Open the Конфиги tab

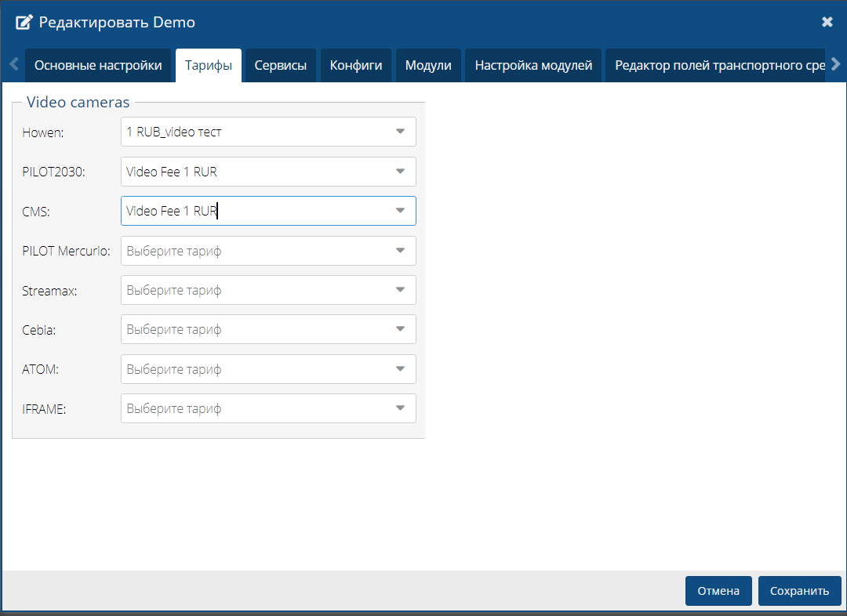click(355, 65)
